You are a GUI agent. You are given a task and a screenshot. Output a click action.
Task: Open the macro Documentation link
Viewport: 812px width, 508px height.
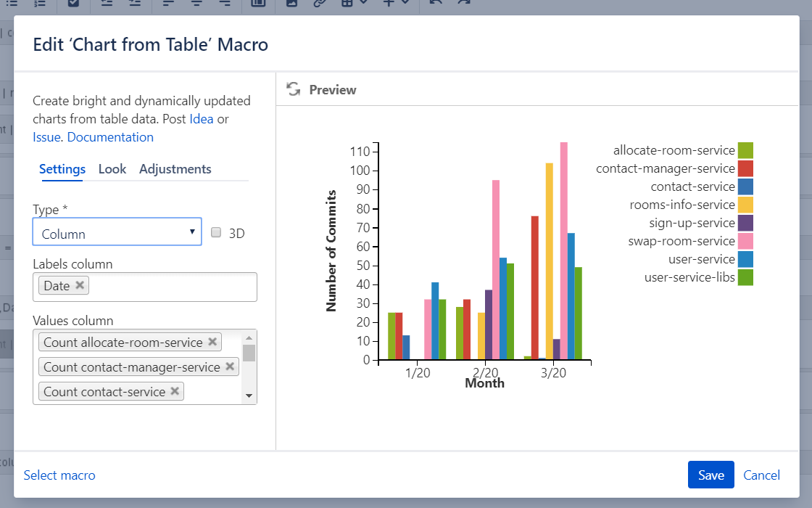click(109, 136)
